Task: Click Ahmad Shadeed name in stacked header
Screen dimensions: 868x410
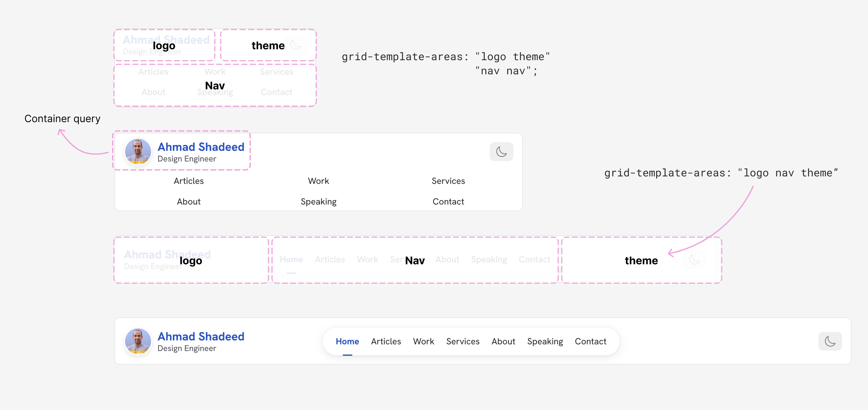Action: pos(201,147)
